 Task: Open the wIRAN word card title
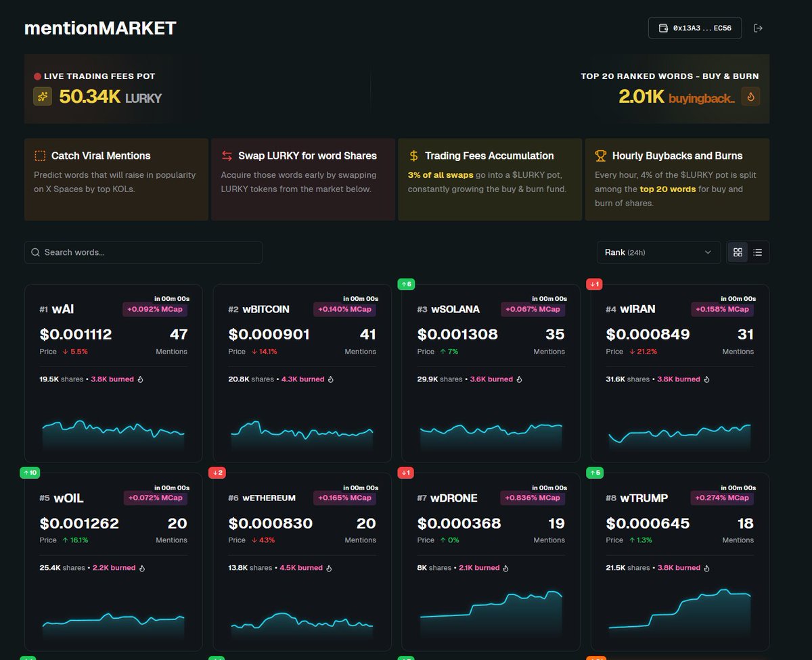638,309
